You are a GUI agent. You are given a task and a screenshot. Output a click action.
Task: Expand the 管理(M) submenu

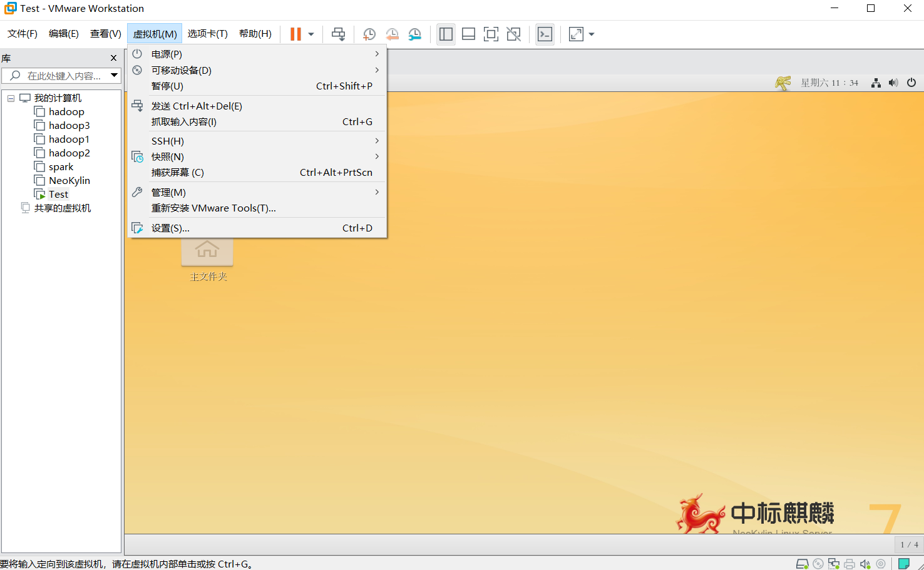click(x=257, y=192)
